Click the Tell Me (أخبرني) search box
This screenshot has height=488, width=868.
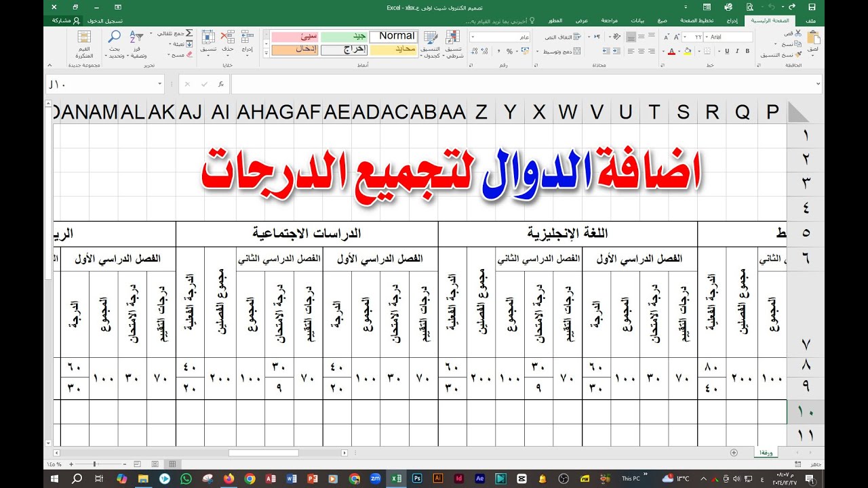pyautogui.click(x=500, y=21)
